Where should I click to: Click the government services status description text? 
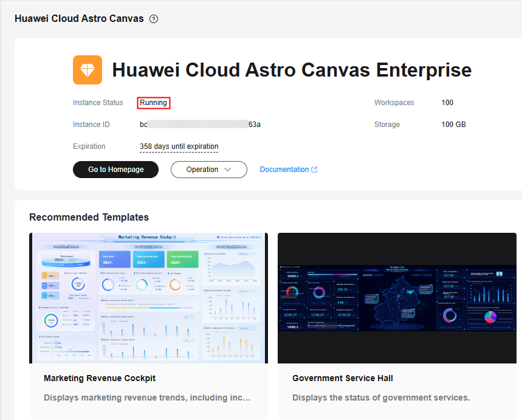coord(381,398)
